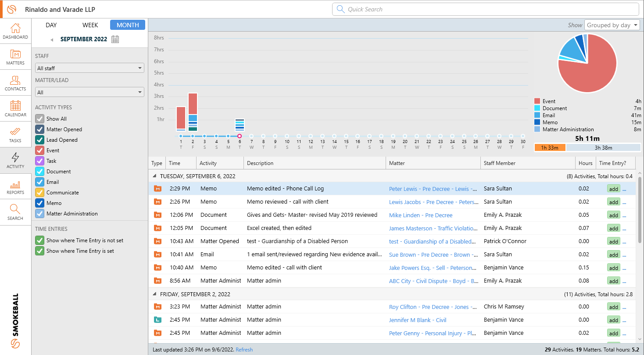644x355 pixels.
Task: Click matter icon in 2:29 PM Memo row
Action: point(157,189)
